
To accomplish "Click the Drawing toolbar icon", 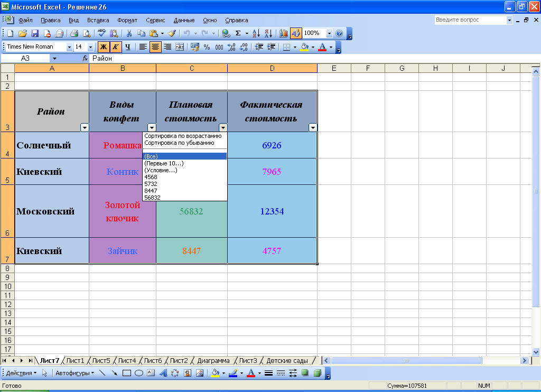I will 296,33.
